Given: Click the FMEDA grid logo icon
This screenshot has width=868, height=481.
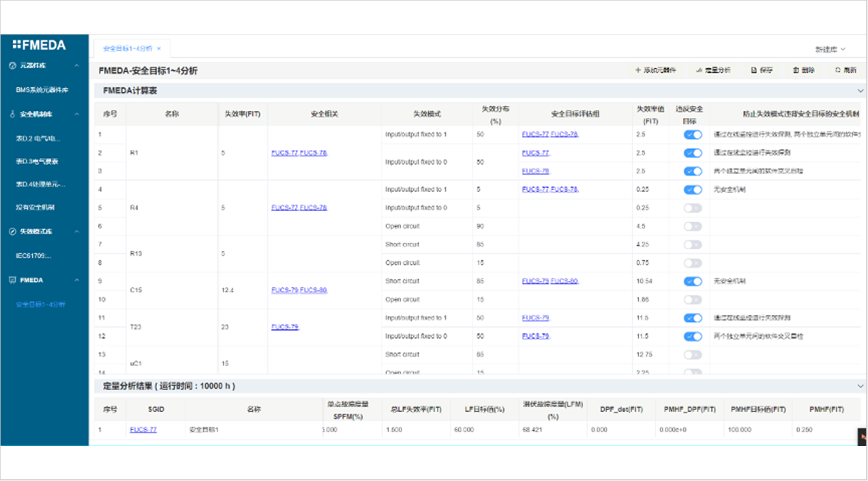Looking at the screenshot, I should [16, 45].
